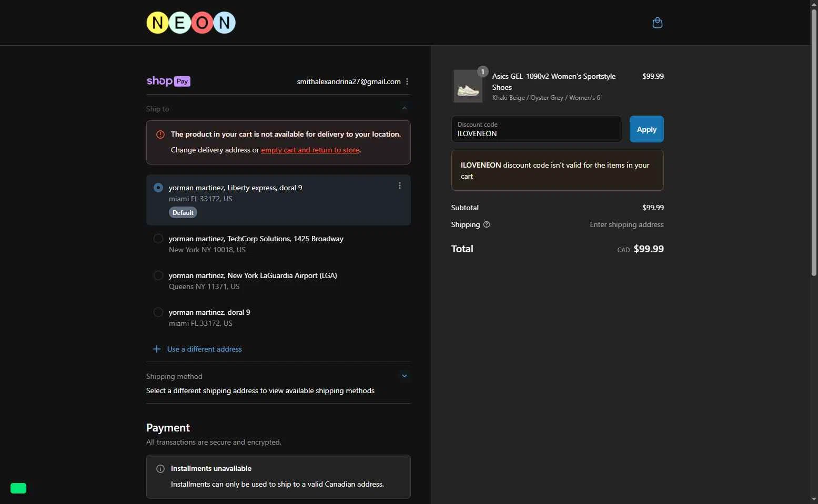Click the plus icon for different address
Viewport: 818px width, 504px height.
pos(156,349)
